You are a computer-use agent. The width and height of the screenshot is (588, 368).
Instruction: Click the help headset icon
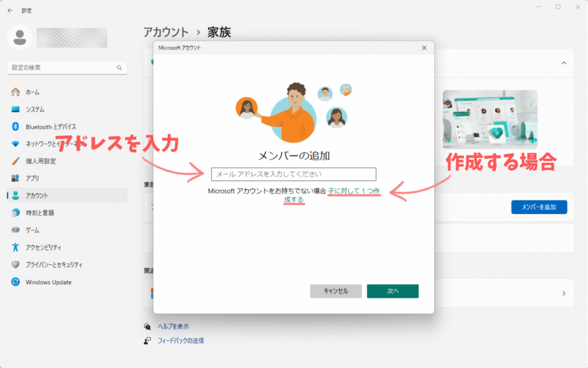point(148,327)
